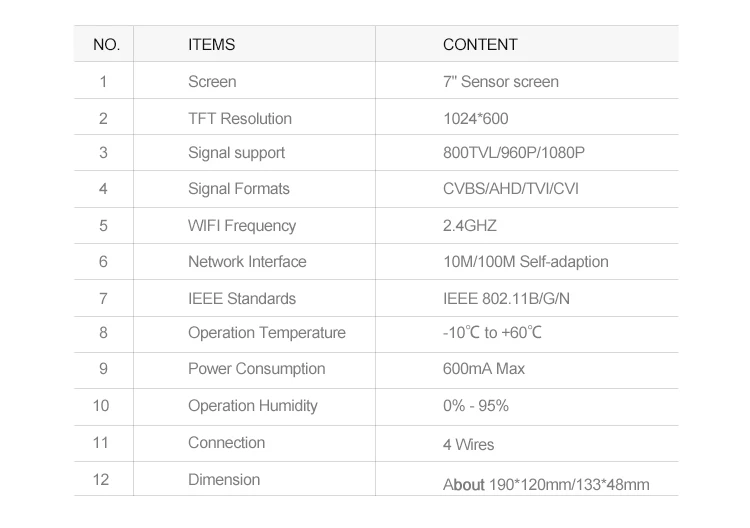Select the Signal support row label
This screenshot has height=528, width=750.
pyautogui.click(x=236, y=153)
